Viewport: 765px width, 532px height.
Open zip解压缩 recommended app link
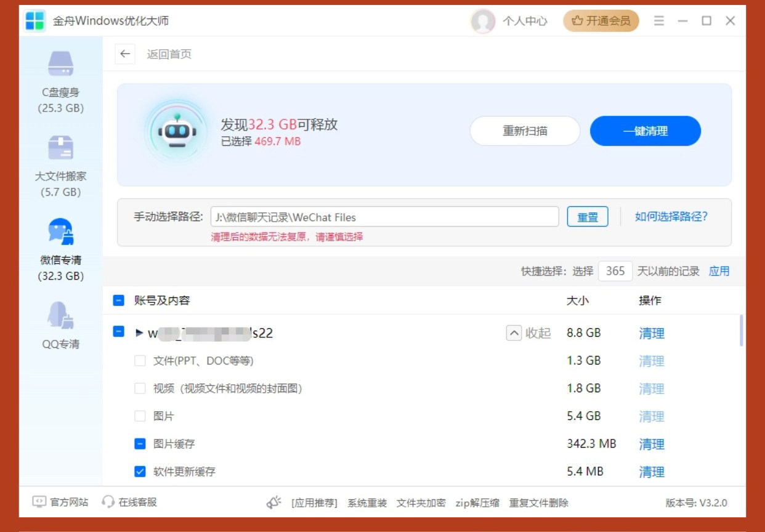[477, 503]
